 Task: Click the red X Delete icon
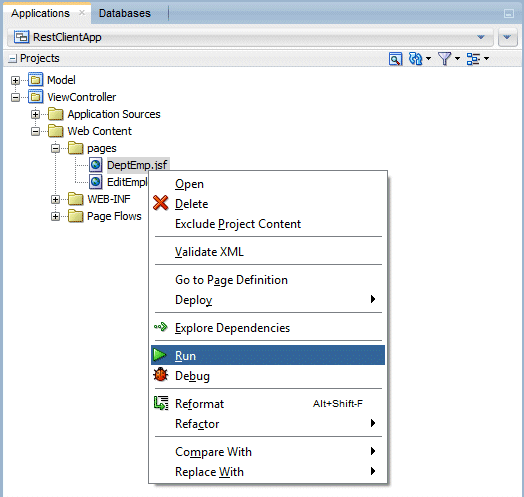tap(160, 203)
